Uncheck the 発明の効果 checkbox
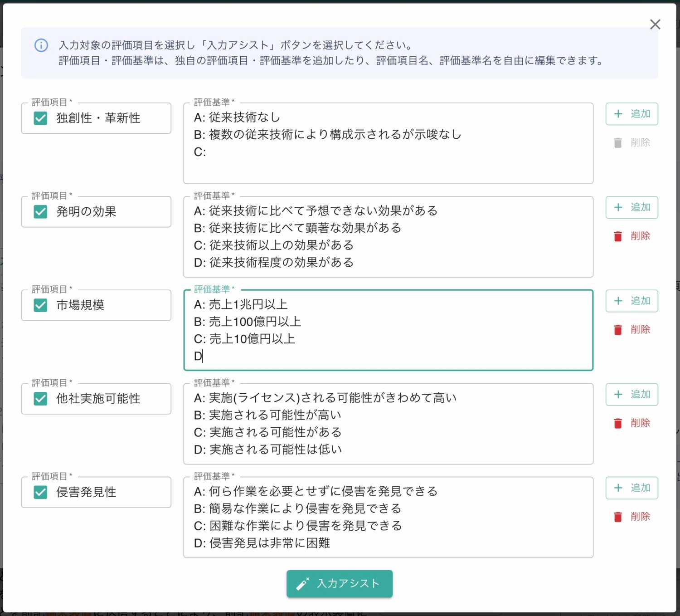 [x=40, y=211]
